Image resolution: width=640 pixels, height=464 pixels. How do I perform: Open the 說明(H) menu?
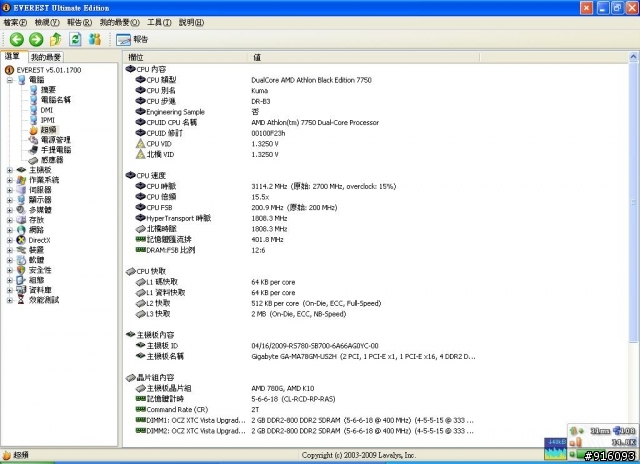191,22
